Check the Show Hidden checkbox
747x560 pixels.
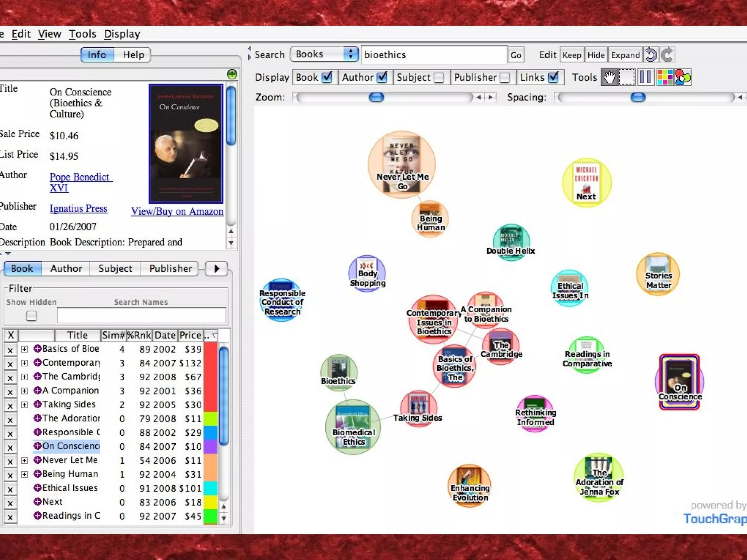tap(31, 315)
